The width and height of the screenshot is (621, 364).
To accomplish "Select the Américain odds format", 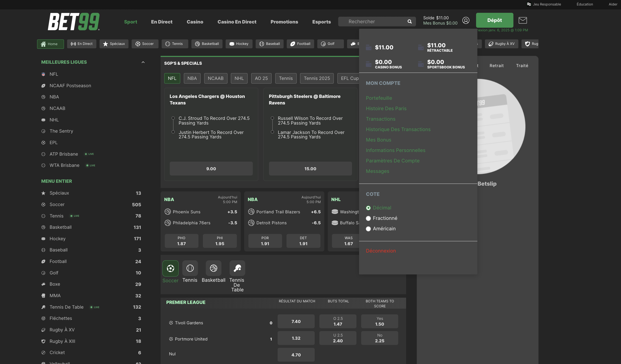I will click(x=381, y=229).
